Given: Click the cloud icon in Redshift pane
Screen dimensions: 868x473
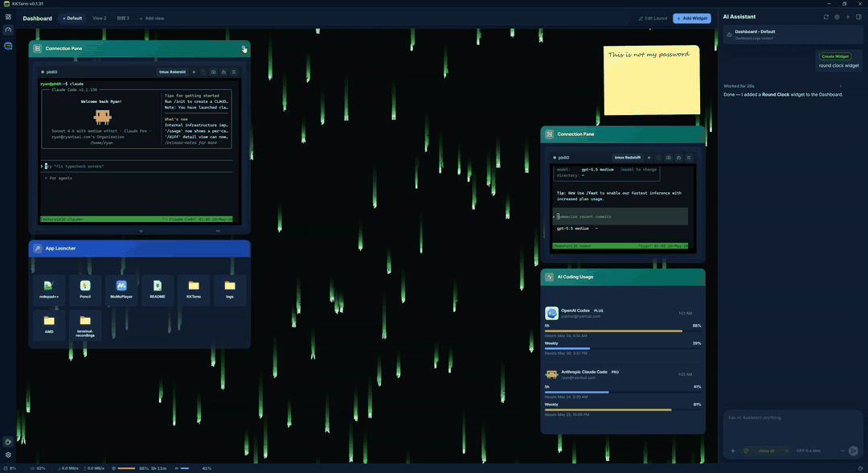Looking at the screenshot, I should [x=678, y=158].
